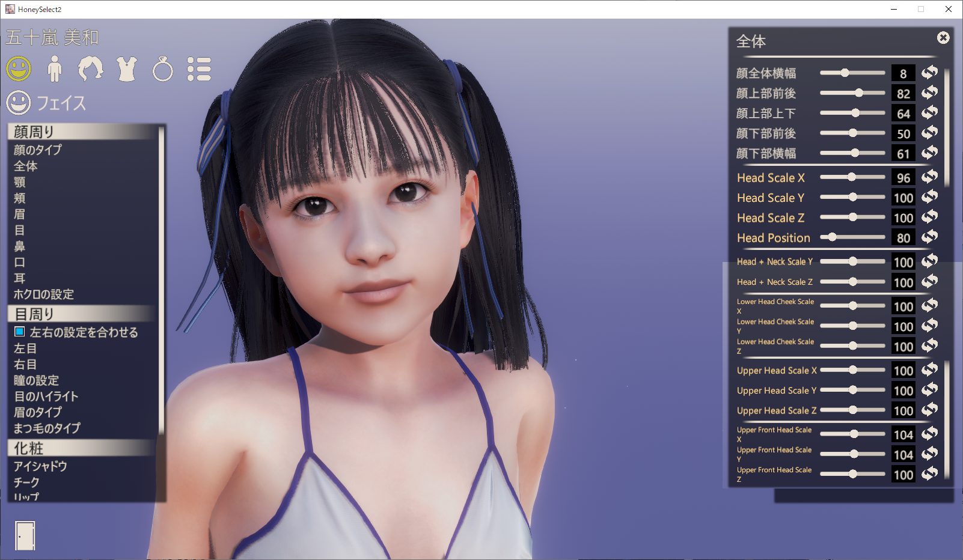
Task: Reset the 顔下部横幅 value
Action: pyautogui.click(x=930, y=153)
